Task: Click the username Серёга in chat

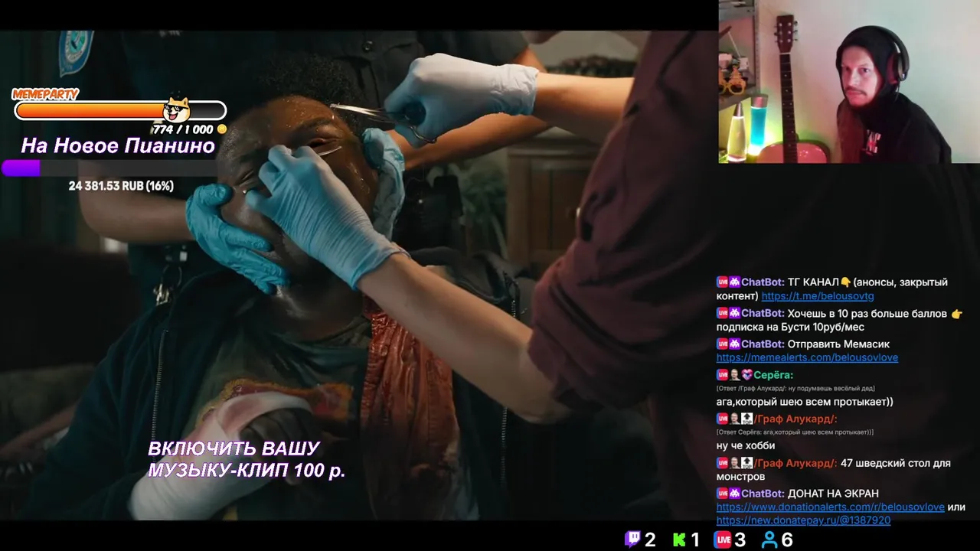Action: coord(773,375)
